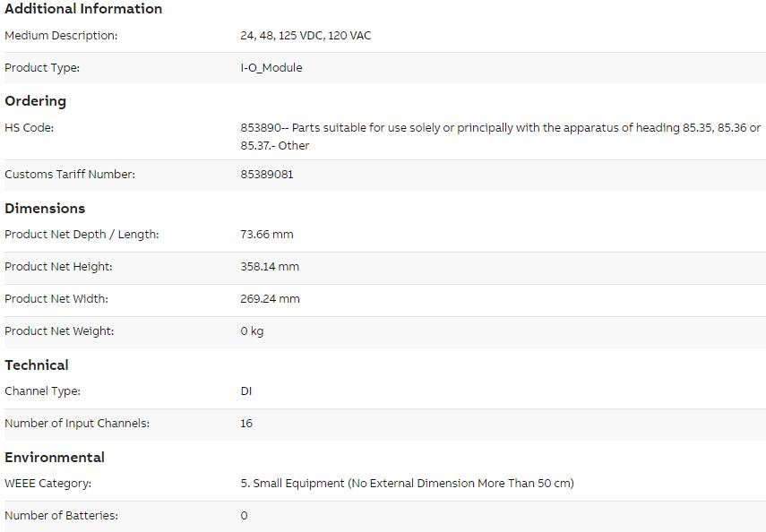Image resolution: width=766 pixels, height=532 pixels.
Task: Select the Number of Batteries label
Action: point(61,516)
